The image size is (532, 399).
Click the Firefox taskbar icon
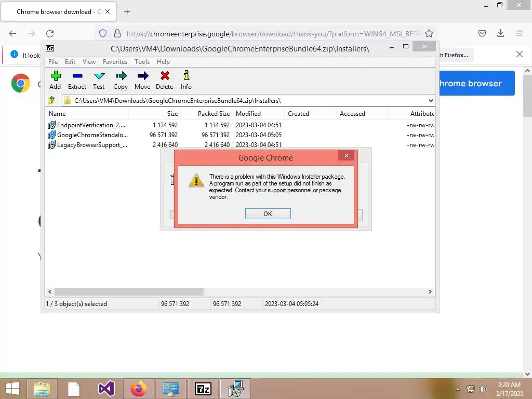[138, 389]
